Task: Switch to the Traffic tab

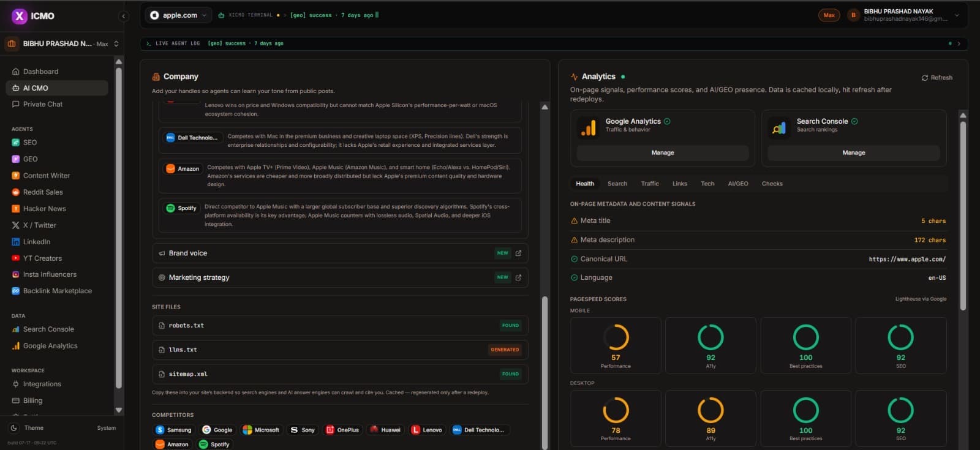Action: click(650, 184)
